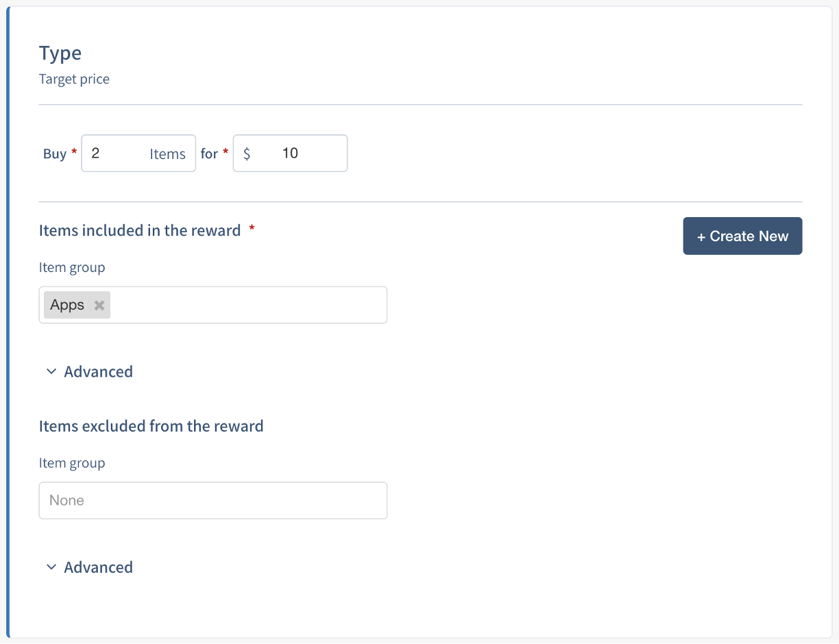This screenshot has width=839, height=644.
Task: Click the Items included in the reward label
Action: [x=140, y=230]
